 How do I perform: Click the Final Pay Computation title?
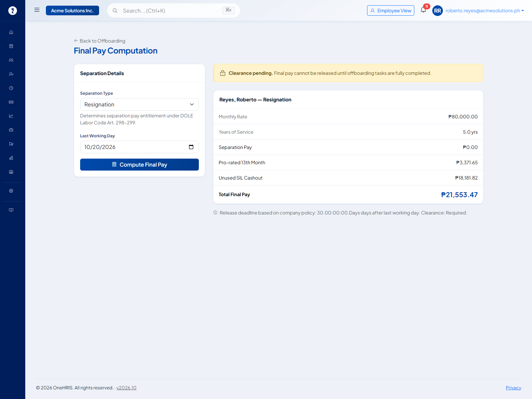tap(116, 51)
